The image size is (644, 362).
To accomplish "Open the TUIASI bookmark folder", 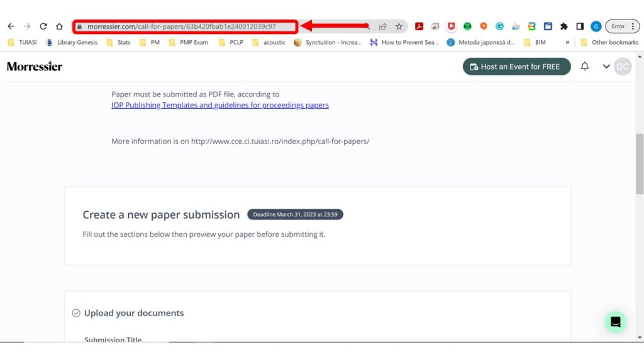I will 22,42.
